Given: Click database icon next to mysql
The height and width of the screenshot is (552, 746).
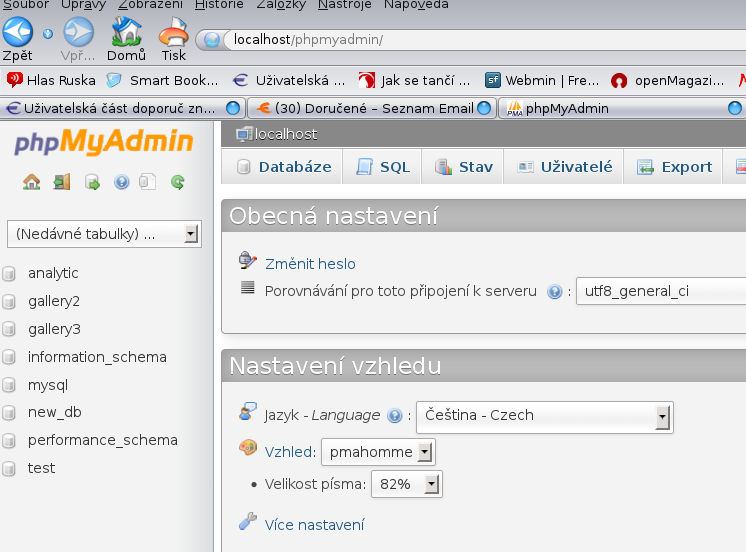Looking at the screenshot, I should coord(9,385).
